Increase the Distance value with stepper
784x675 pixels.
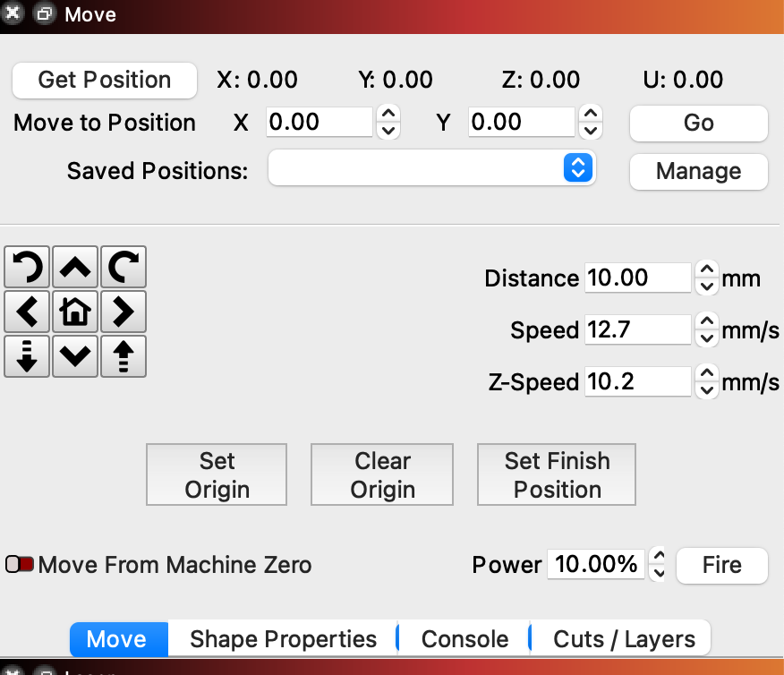pyautogui.click(x=707, y=270)
